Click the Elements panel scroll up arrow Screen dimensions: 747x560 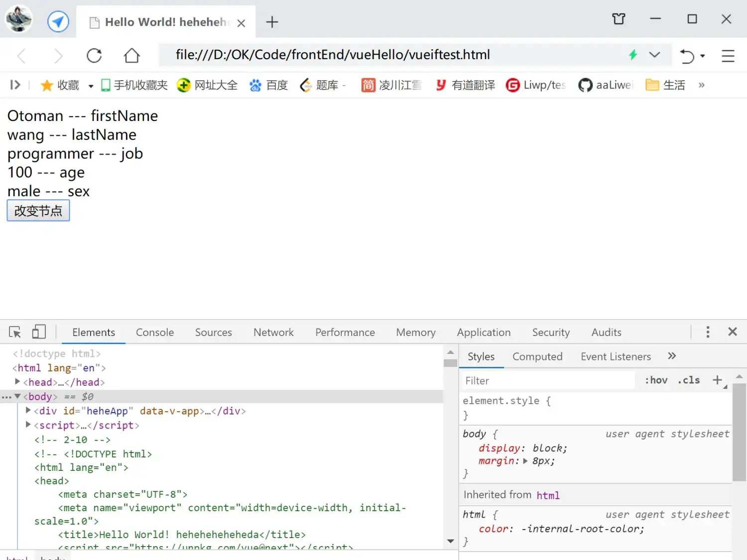click(x=451, y=352)
